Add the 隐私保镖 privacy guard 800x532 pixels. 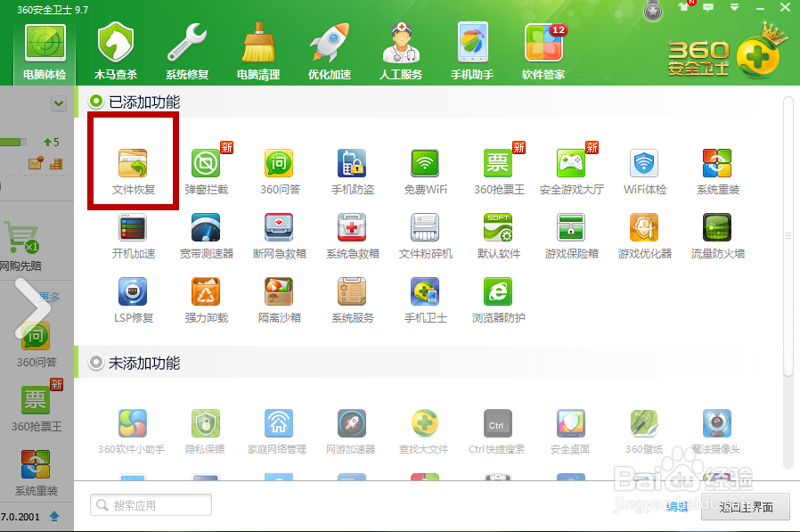click(x=206, y=432)
